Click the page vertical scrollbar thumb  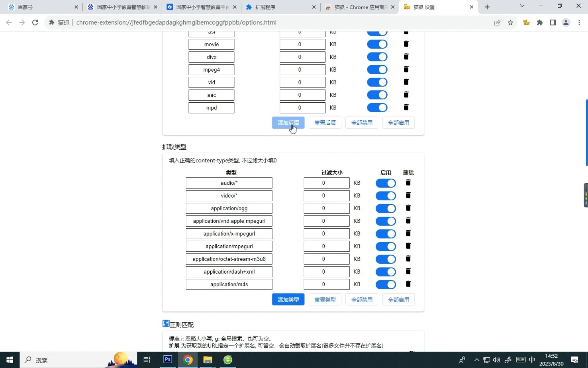point(586,133)
